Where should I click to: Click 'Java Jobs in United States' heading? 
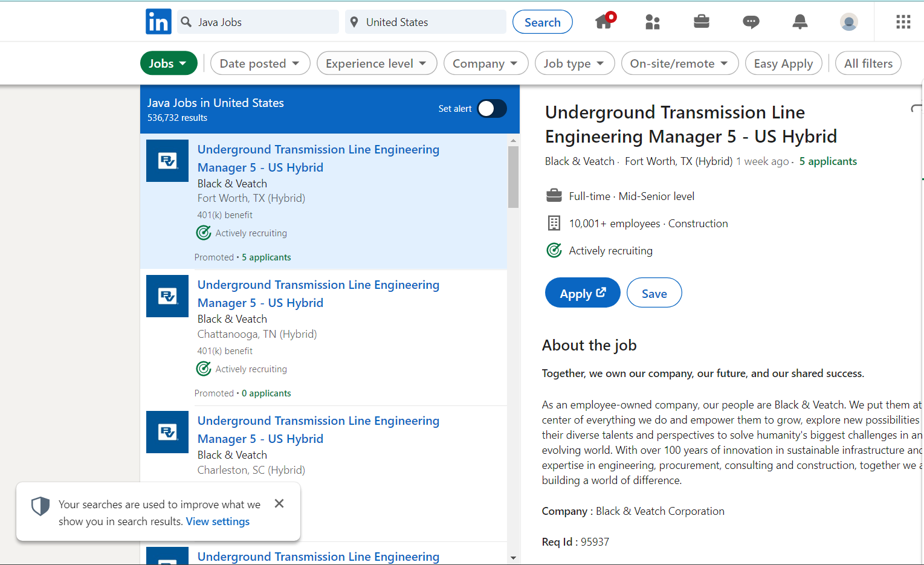pos(216,103)
